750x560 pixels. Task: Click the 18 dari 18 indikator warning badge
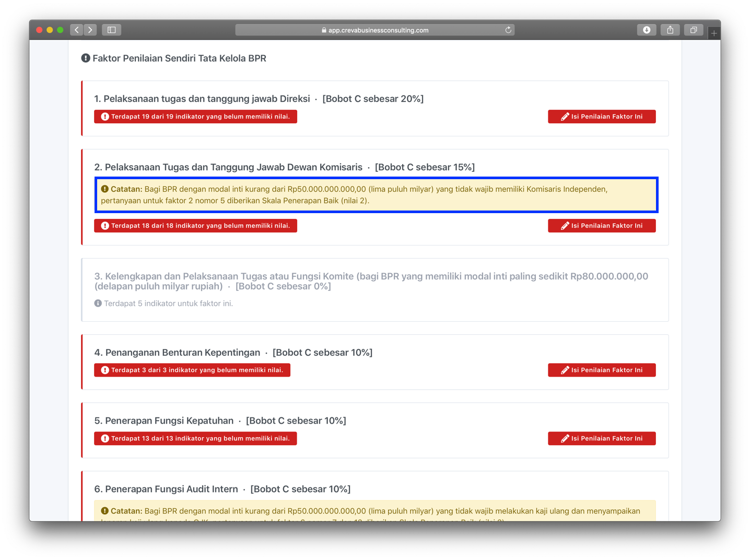coord(195,226)
